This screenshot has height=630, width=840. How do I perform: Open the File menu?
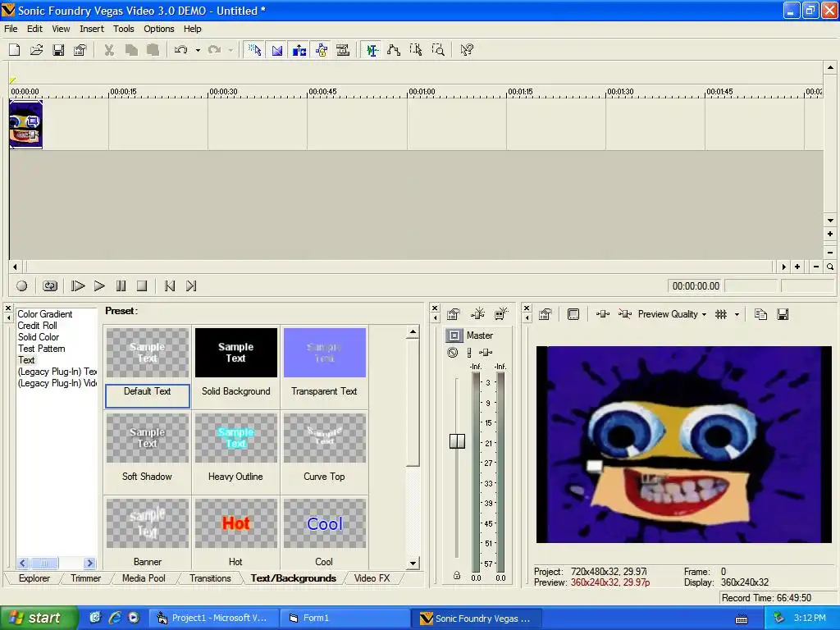pos(11,29)
